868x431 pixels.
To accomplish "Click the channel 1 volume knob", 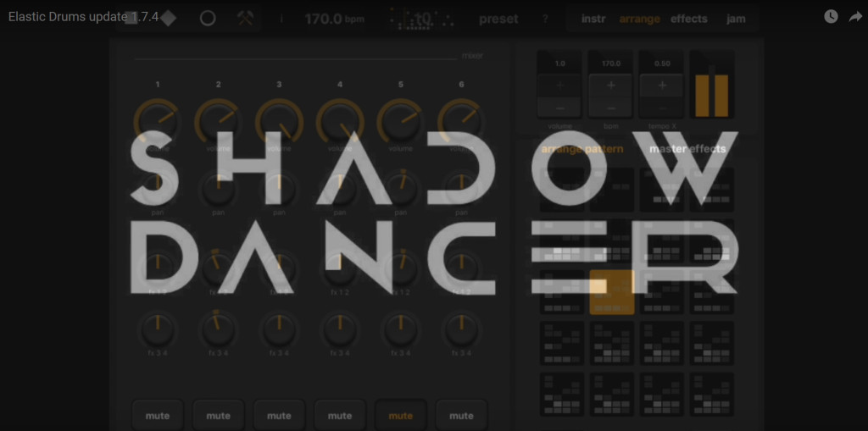I will click(x=157, y=122).
